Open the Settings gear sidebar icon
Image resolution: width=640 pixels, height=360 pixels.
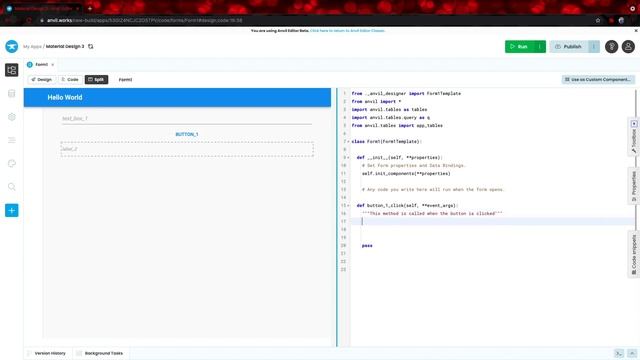[11, 117]
